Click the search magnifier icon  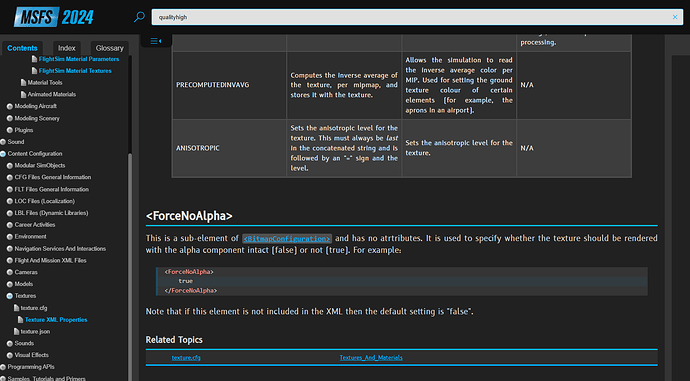(x=139, y=17)
